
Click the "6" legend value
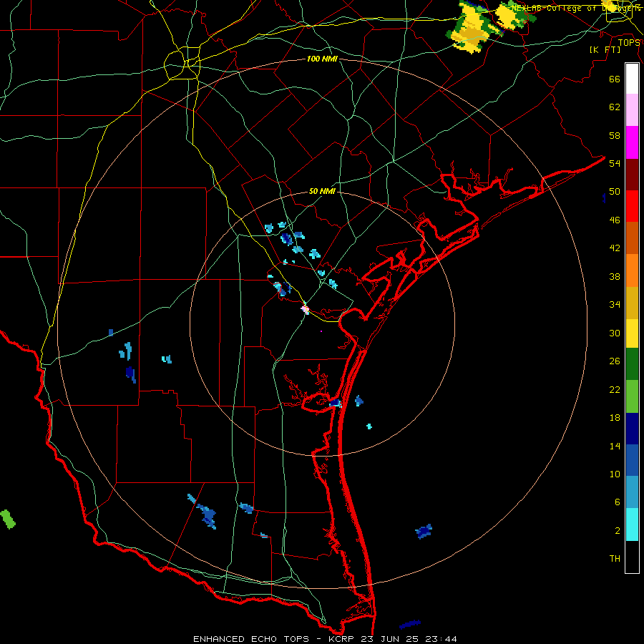click(618, 502)
